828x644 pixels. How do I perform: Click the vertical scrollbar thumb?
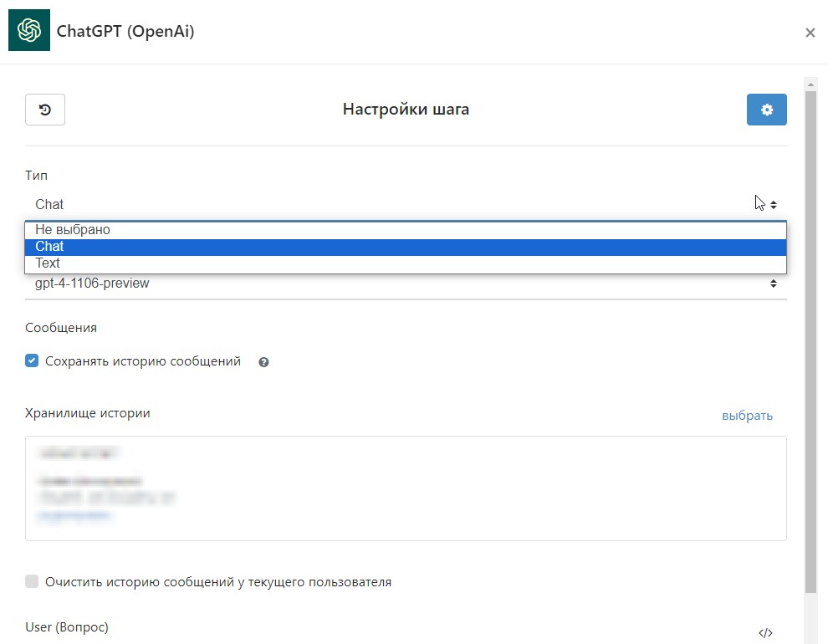pyautogui.click(x=810, y=335)
